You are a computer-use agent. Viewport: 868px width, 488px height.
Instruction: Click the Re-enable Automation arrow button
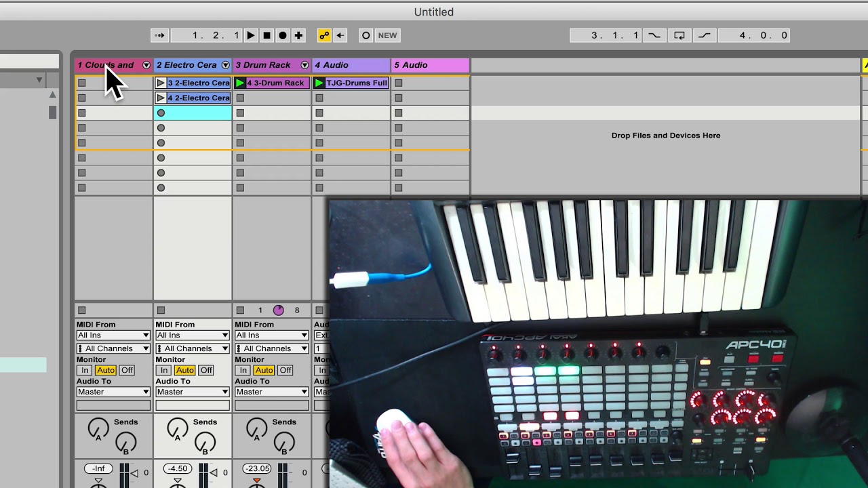340,35
